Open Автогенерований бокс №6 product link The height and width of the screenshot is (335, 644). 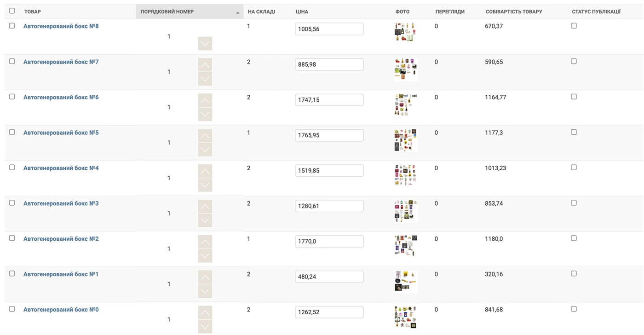(61, 98)
